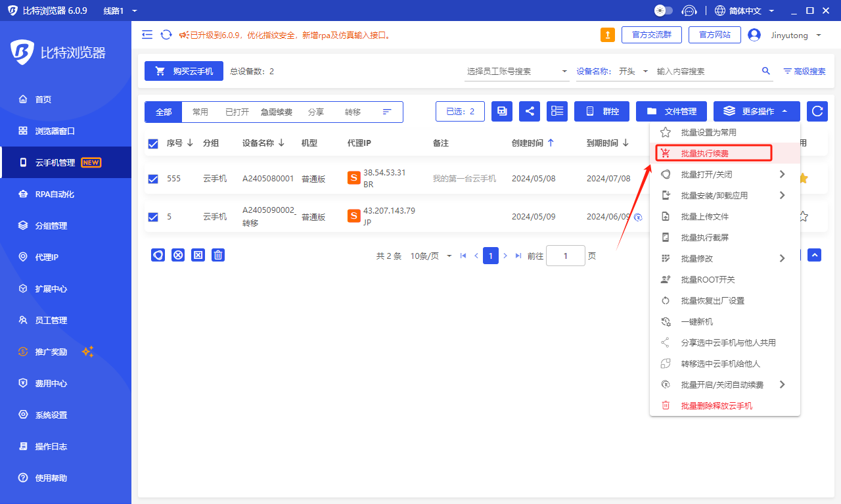Uncheck the row 555 checkbox
This screenshot has height=504, width=841.
tap(153, 179)
